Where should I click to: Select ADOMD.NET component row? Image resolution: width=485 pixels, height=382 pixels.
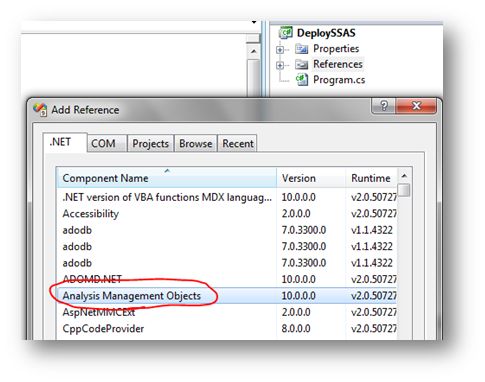[x=227, y=279]
